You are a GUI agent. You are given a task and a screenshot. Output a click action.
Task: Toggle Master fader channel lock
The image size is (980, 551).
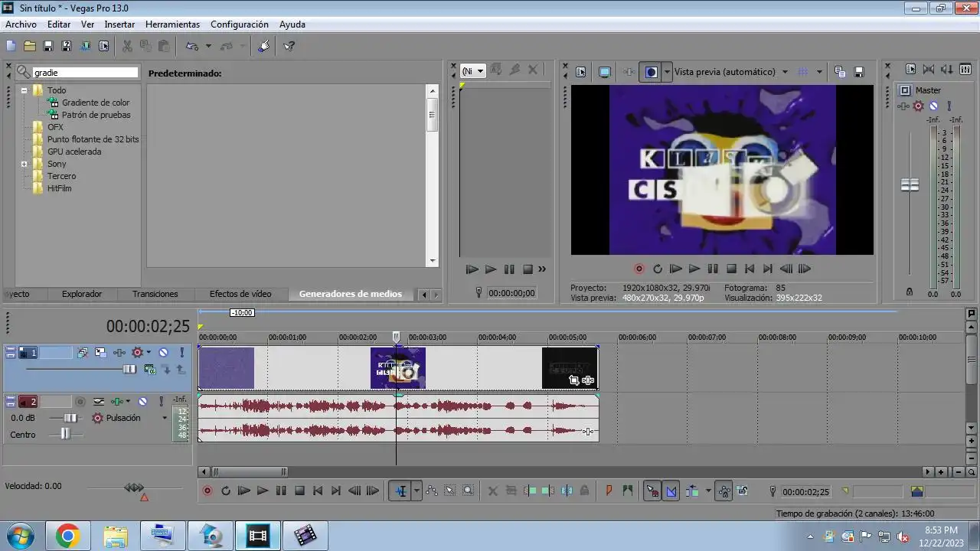[x=910, y=292]
